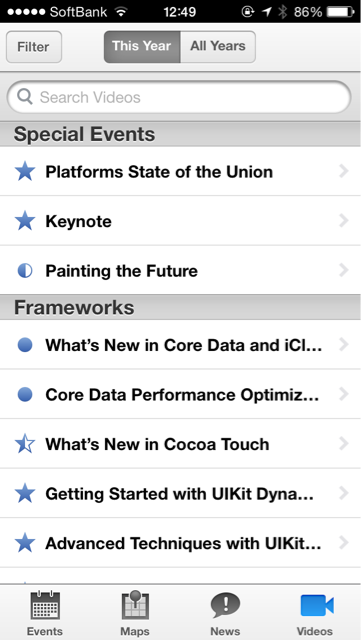Open the Getting Started with UIKit Dynamics video

tap(180, 493)
